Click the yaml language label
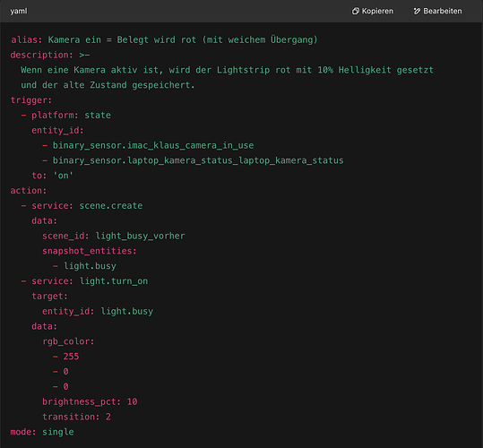483x448 pixels. click(x=19, y=11)
